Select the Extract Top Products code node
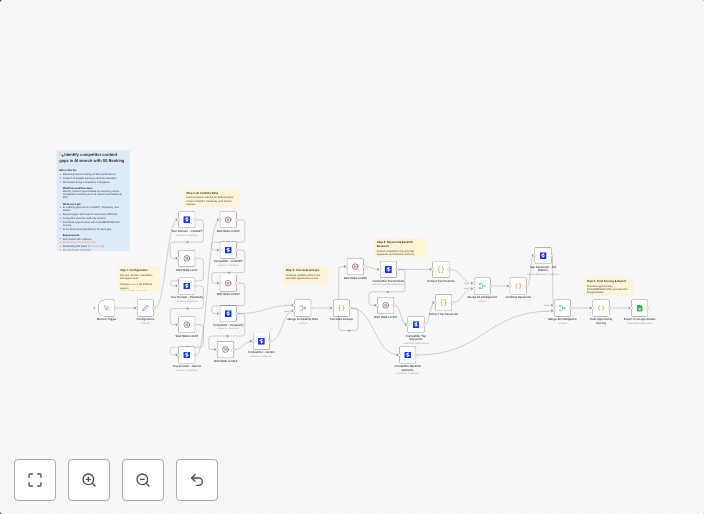This screenshot has width=704, height=514. (x=441, y=270)
